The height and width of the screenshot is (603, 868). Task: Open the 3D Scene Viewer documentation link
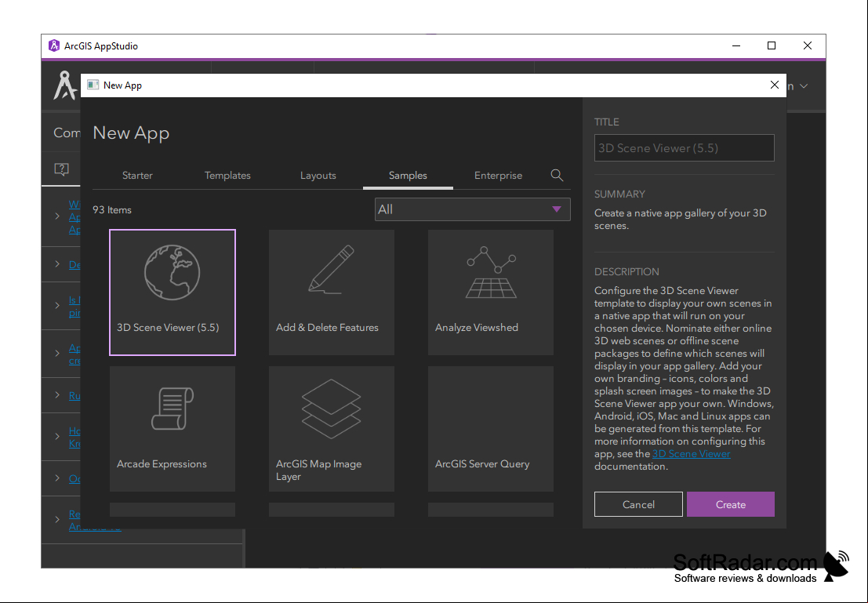pos(691,454)
